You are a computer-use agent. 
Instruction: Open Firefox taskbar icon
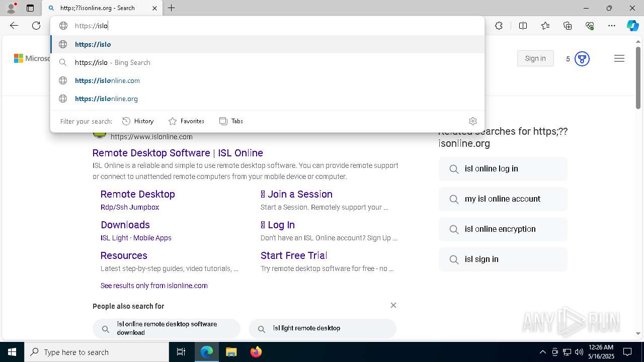(256, 352)
